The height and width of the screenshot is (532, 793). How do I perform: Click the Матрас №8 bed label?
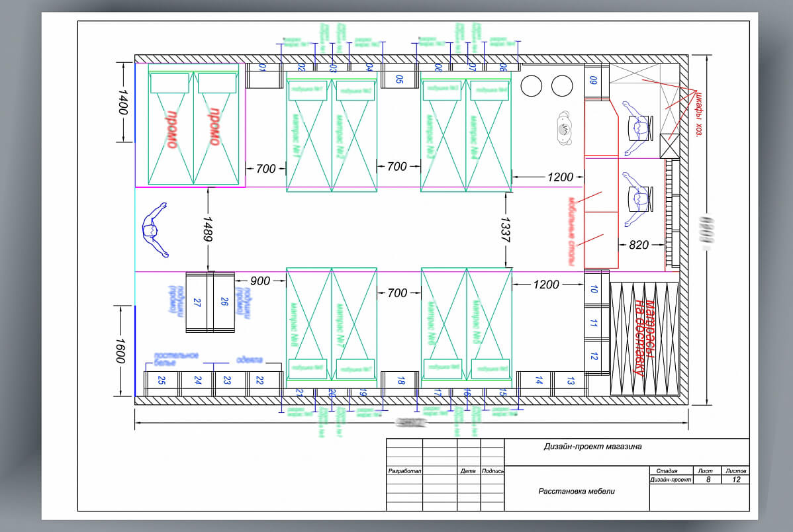[294, 325]
